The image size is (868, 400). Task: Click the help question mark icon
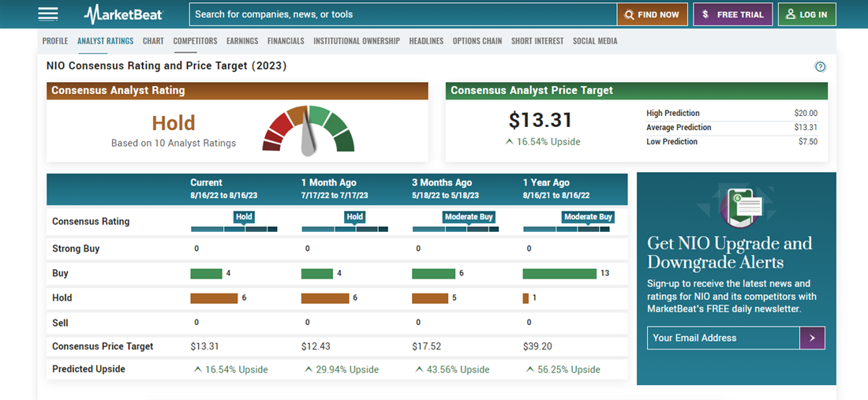820,67
